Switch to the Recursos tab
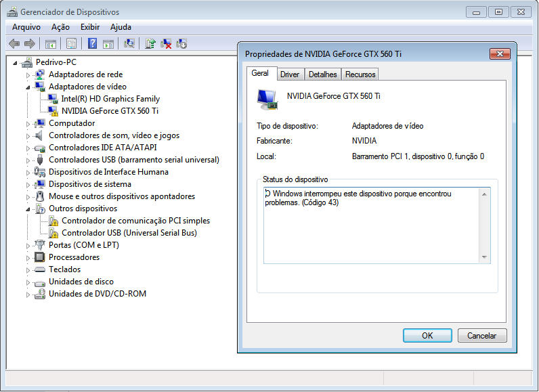 (x=360, y=74)
